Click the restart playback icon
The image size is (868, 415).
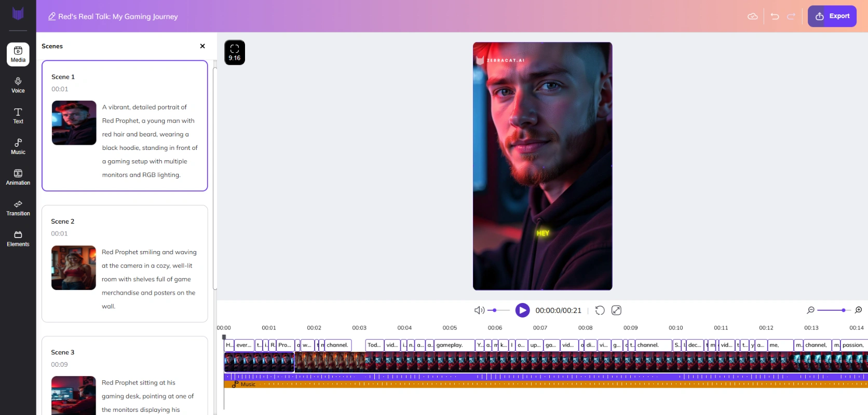point(600,310)
